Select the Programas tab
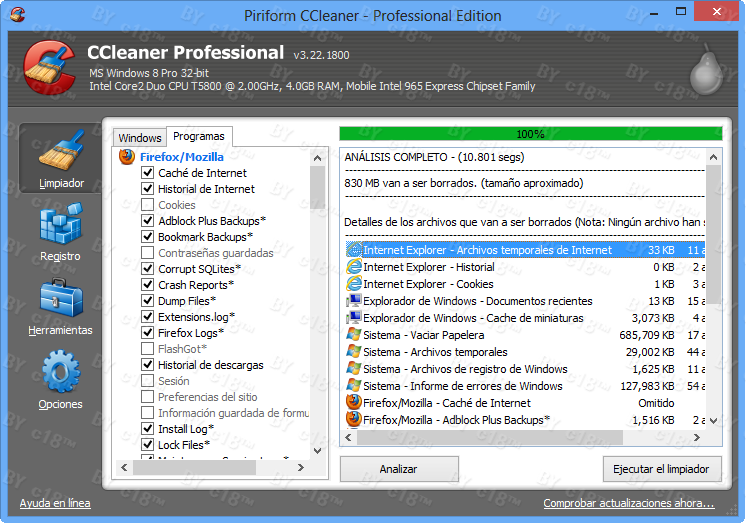The image size is (746, 524). (x=199, y=136)
